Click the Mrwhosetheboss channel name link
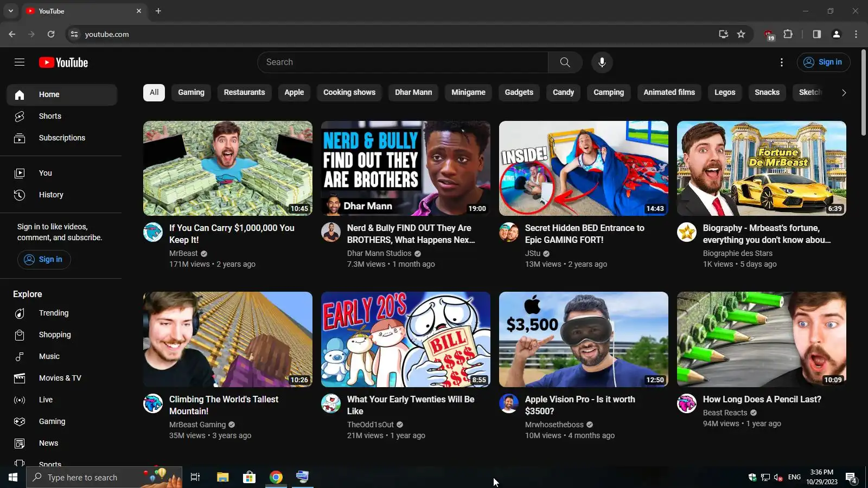This screenshot has height=488, width=868. click(x=554, y=425)
